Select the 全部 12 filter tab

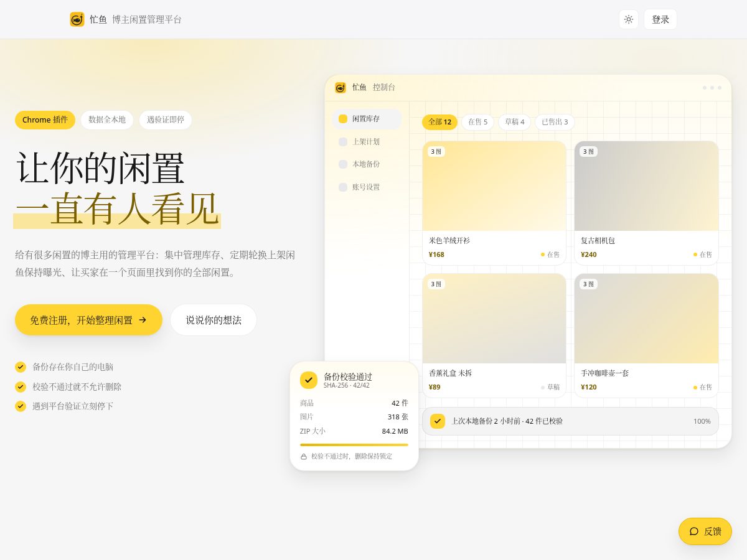pyautogui.click(x=439, y=122)
